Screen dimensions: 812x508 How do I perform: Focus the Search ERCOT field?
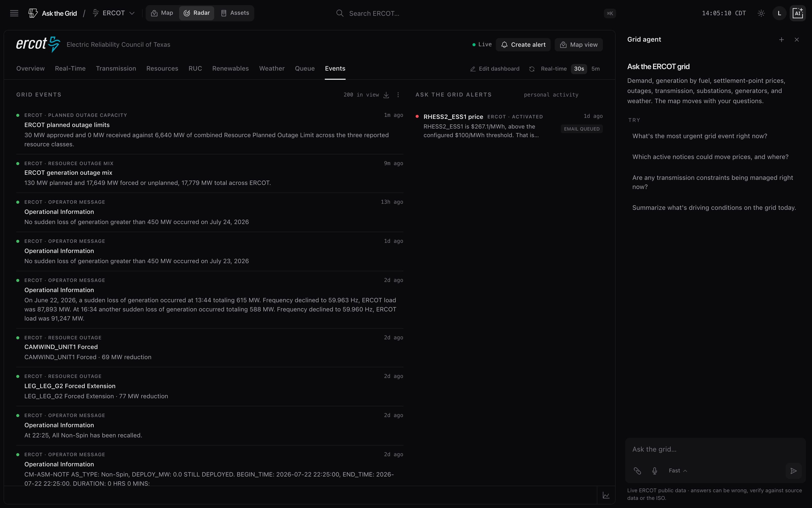coord(476,13)
